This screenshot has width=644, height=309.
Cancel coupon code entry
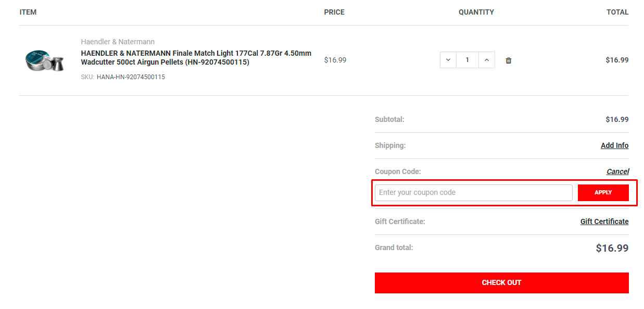(x=617, y=171)
